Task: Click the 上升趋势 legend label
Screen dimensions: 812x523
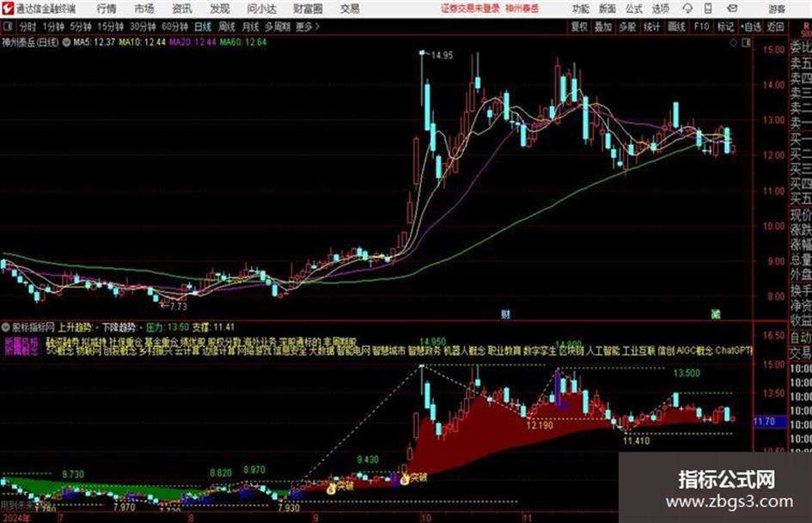Action: [x=75, y=327]
